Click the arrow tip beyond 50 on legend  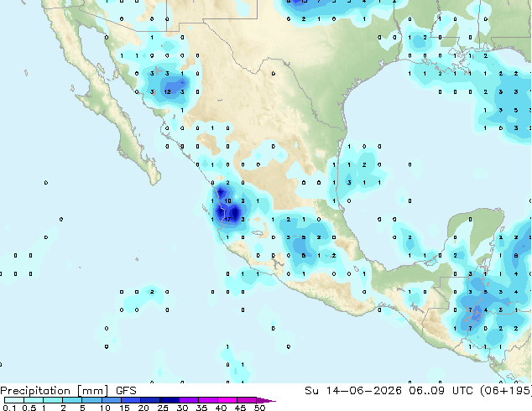click(x=266, y=400)
